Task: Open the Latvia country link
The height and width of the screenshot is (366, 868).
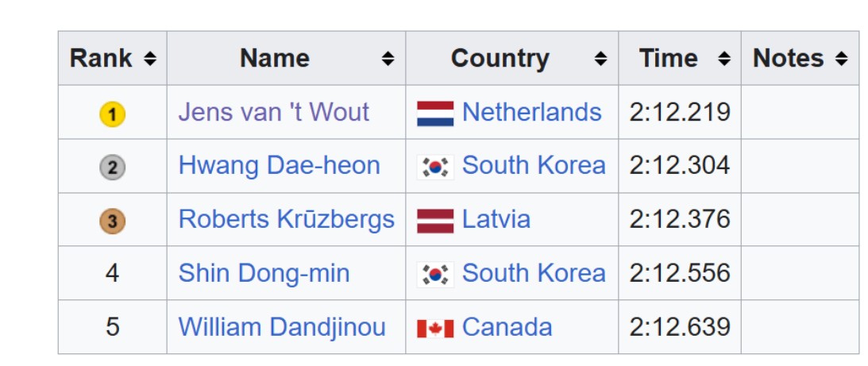Action: pos(496,219)
